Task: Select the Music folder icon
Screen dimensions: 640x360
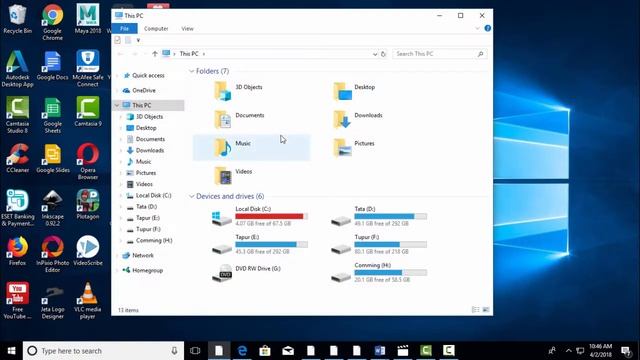Action: tap(223, 147)
